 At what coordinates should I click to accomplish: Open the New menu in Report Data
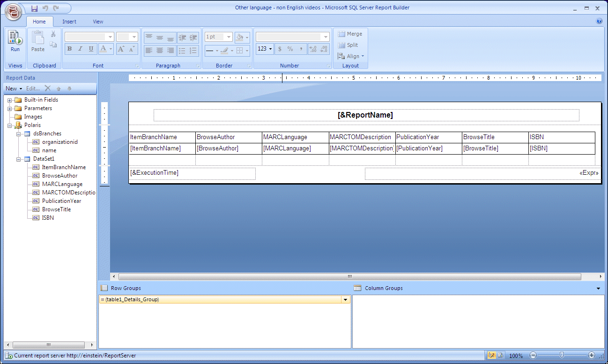pyautogui.click(x=14, y=89)
